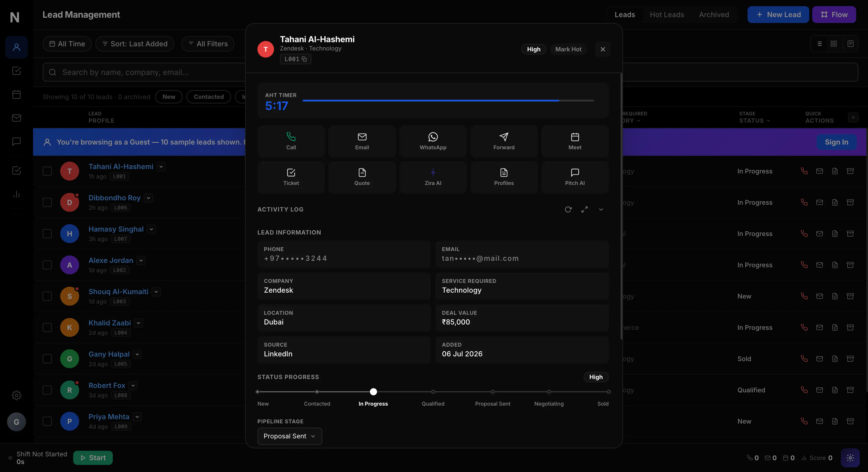Open the analytics bar chart in sidebar
The width and height of the screenshot is (868, 472).
(17, 194)
